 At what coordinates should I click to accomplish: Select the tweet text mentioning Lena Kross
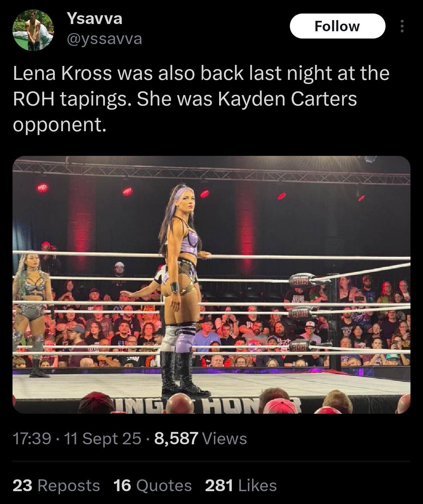[x=201, y=99]
